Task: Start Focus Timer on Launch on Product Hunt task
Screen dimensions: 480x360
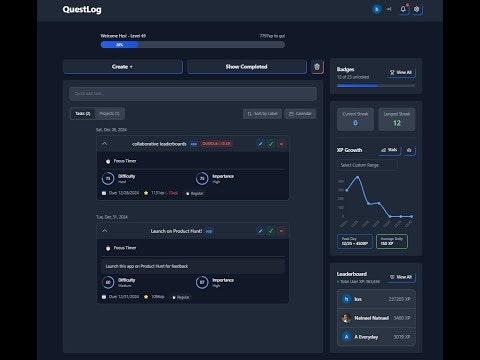Action: point(121,248)
